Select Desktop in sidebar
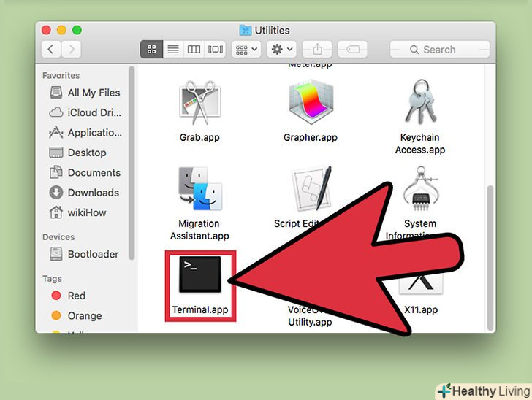532x400 pixels. click(78, 153)
